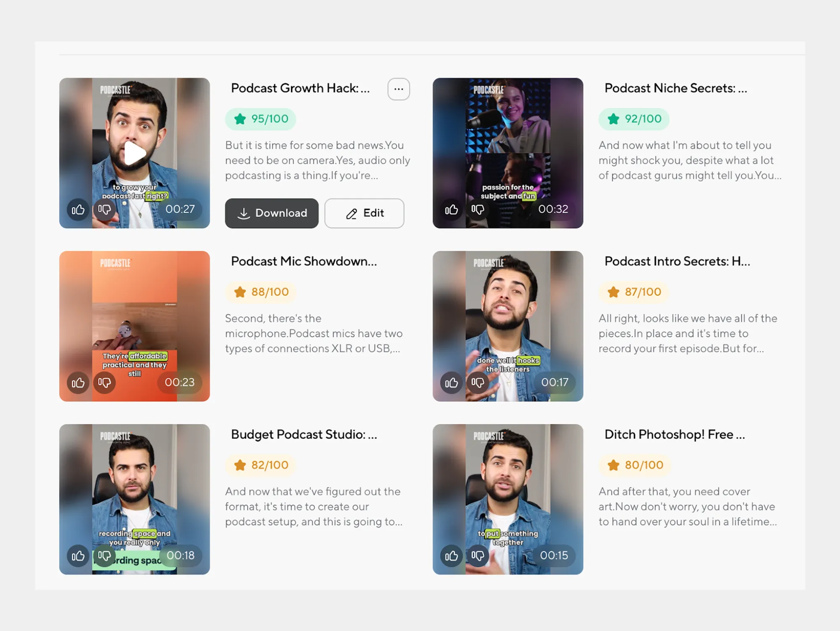The width and height of the screenshot is (840, 631).
Task: Thumbs up the Podcast Intro Secrets clip
Action: tap(451, 382)
